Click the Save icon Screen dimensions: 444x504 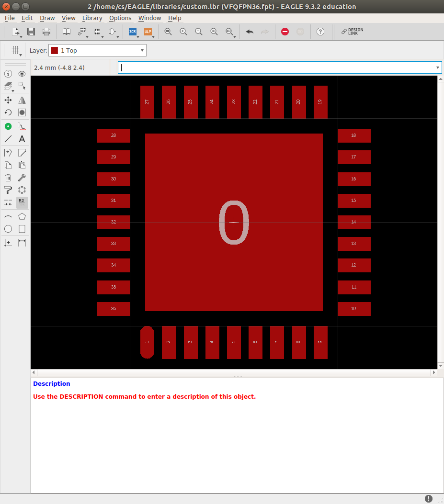point(31,32)
